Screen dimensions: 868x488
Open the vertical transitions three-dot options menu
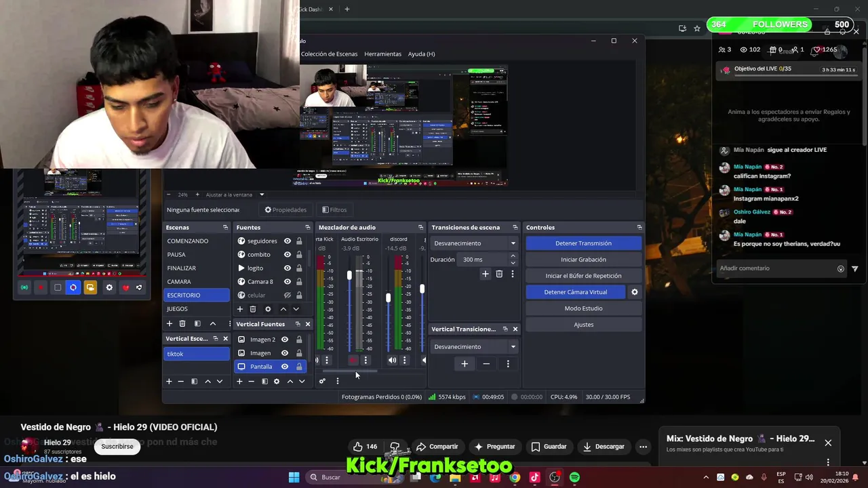[x=508, y=364]
